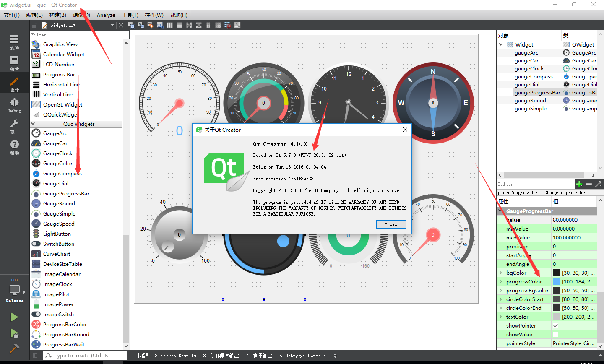
Task: Open the widget.ui document dropdown
Action: click(112, 25)
